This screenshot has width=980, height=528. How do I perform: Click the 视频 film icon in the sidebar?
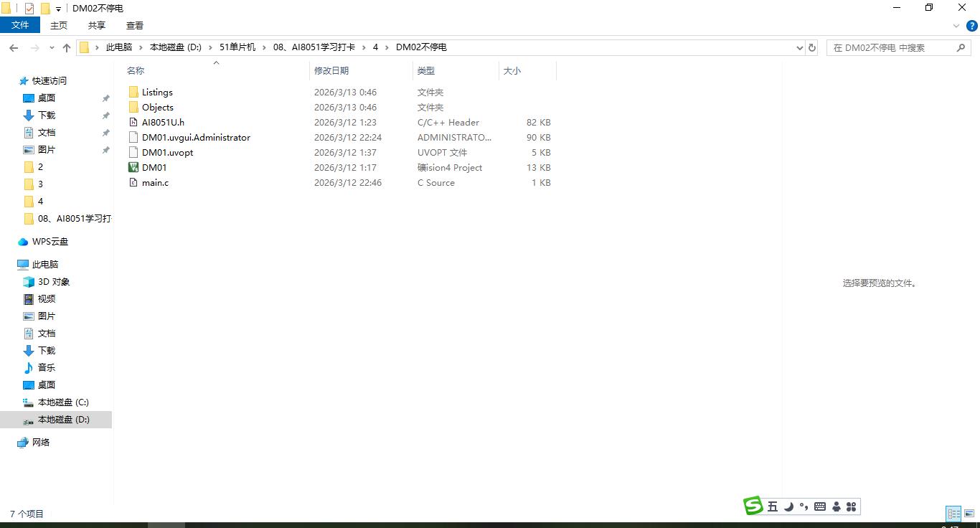click(29, 299)
